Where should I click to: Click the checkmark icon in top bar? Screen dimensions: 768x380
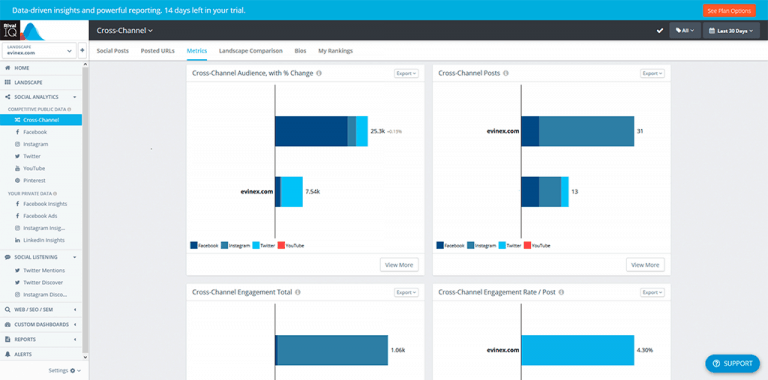[660, 31]
